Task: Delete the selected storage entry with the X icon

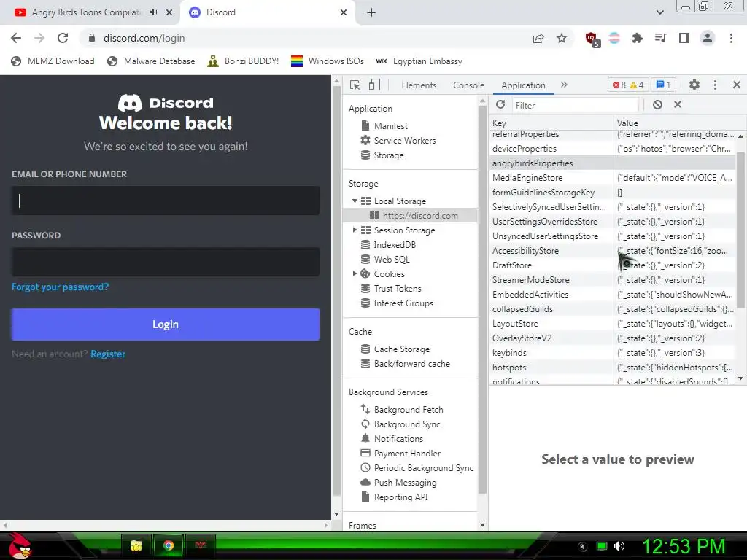Action: pos(678,105)
